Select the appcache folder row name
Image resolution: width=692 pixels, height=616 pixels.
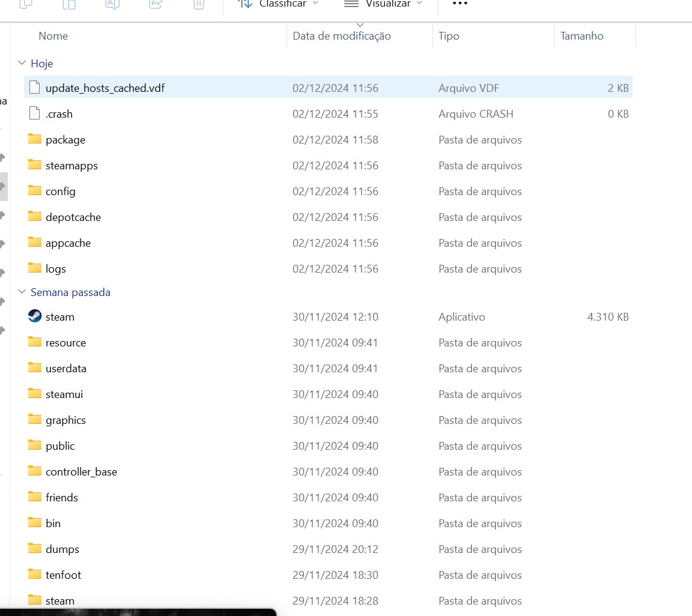[68, 243]
